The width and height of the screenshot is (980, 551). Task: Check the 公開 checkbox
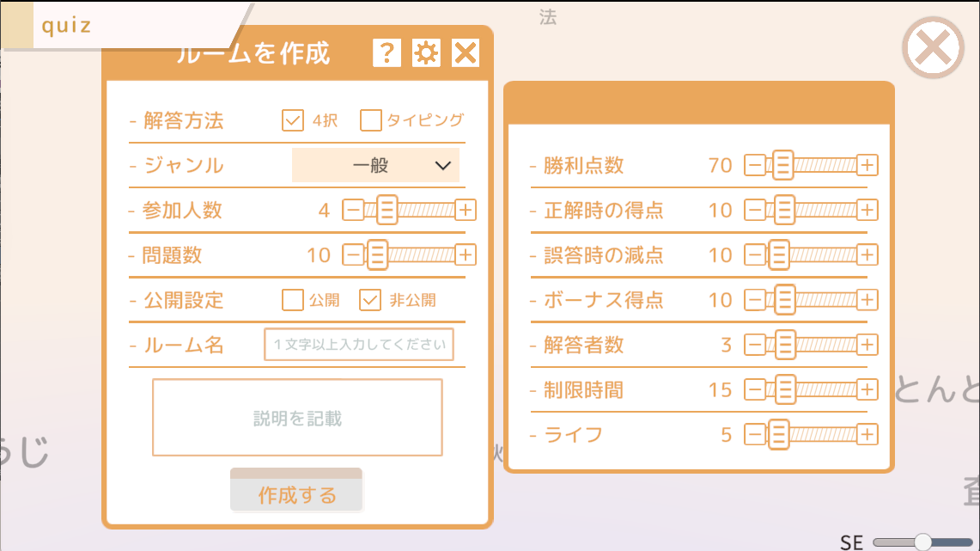[293, 300]
